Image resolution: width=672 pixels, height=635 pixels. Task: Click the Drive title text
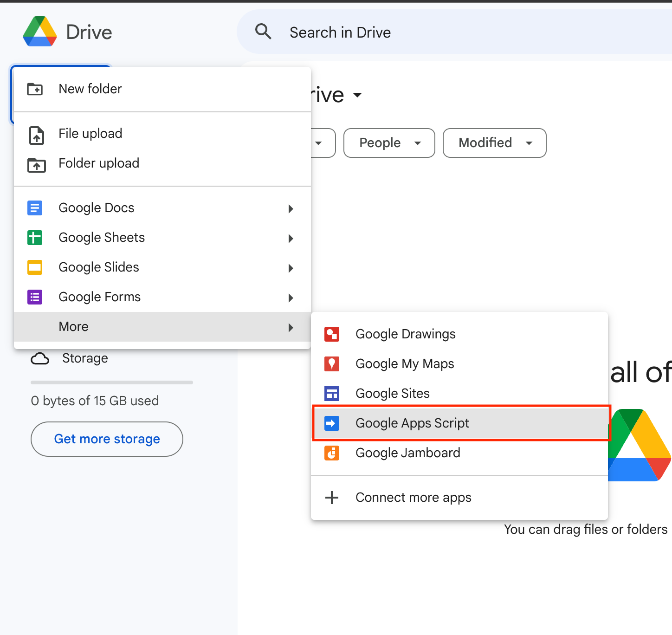tap(89, 32)
